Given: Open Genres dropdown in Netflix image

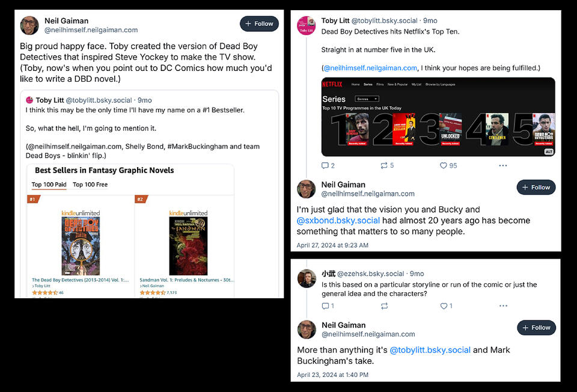Looking at the screenshot, I should (367, 99).
